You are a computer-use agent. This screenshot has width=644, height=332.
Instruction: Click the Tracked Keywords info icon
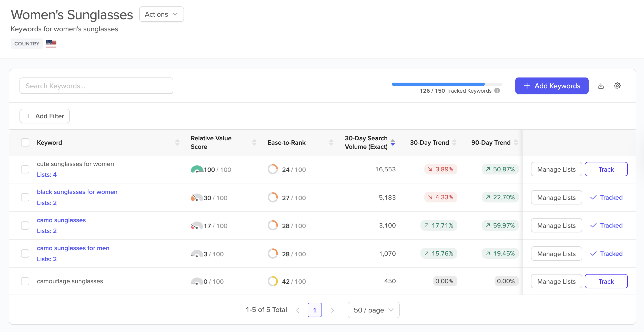[x=497, y=91]
